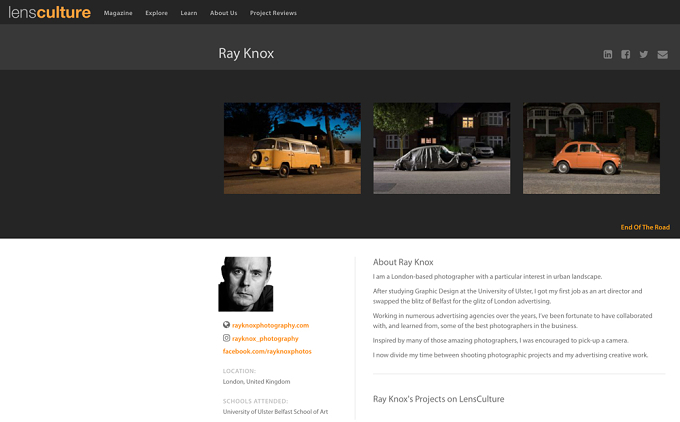680x422 pixels.
Task: Share profile via Facebook icon
Action: (x=625, y=54)
